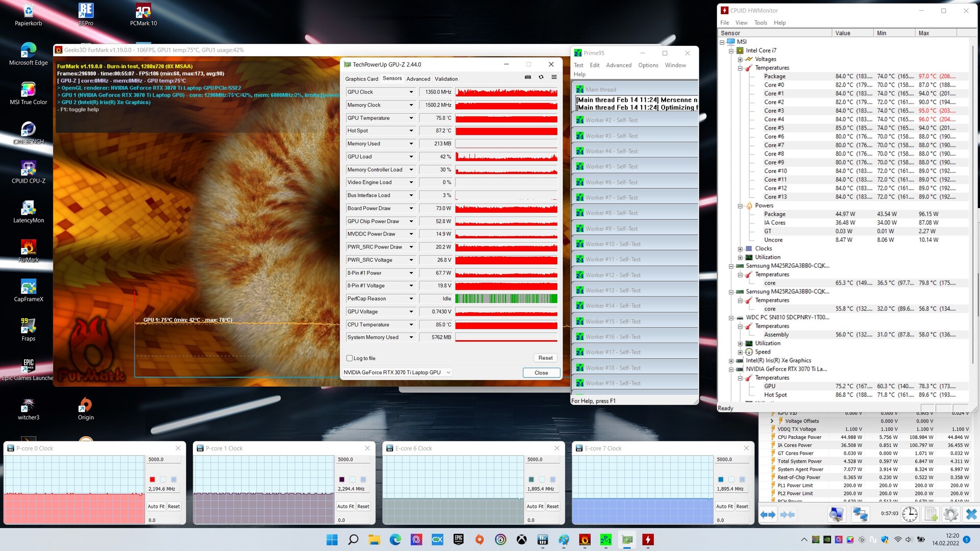The width and height of the screenshot is (980, 551).
Task: Switch to Validation tab in GPU-Z
Action: [x=446, y=79]
